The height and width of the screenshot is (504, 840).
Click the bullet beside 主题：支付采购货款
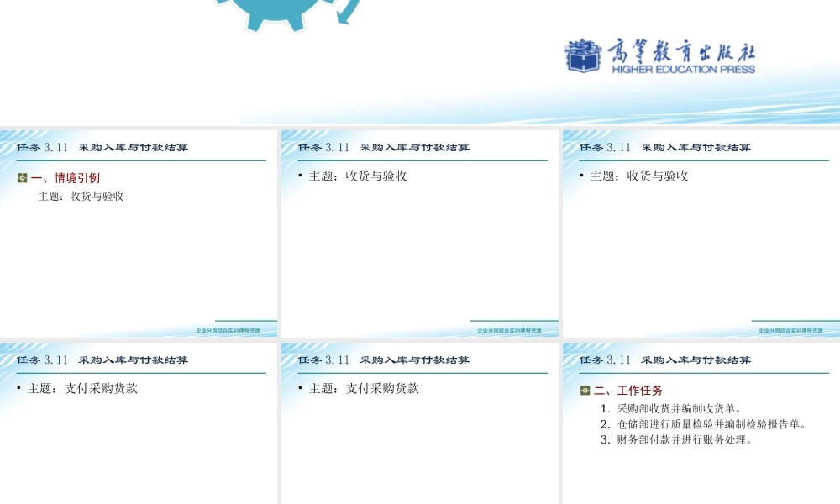tap(18, 388)
